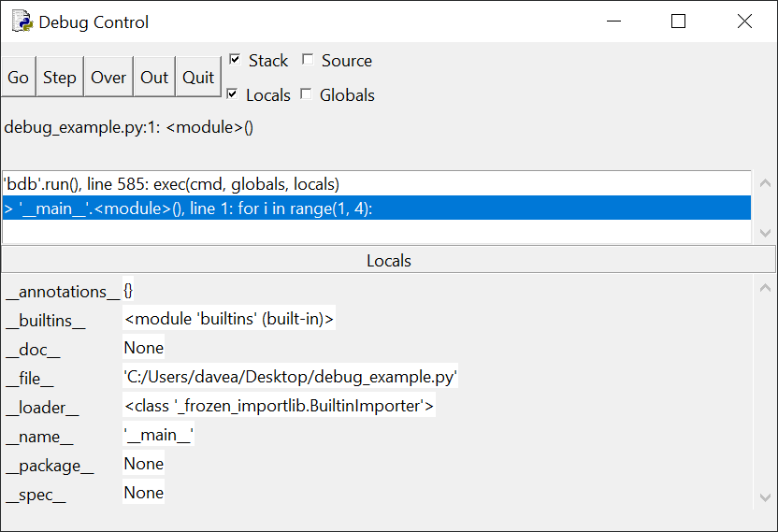Click the Out button
Screen dimensions: 778x532
(154, 78)
